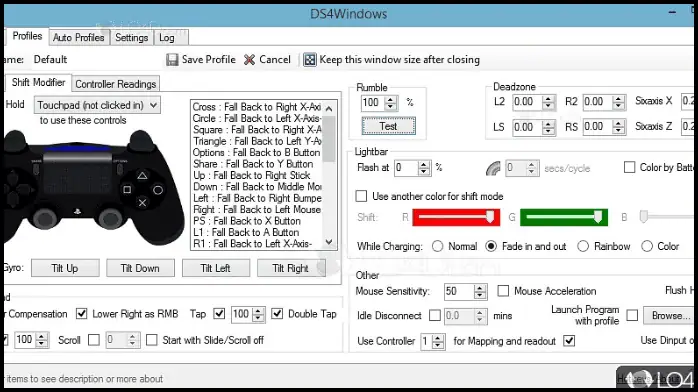The height and width of the screenshot is (392, 698).
Task: Toggle for Mapping and readout checkbox
Action: pos(569,341)
